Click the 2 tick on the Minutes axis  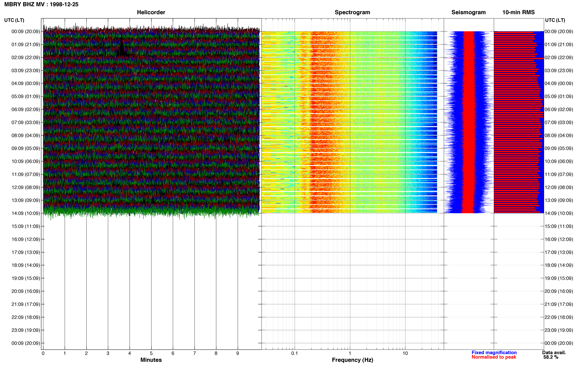click(x=86, y=353)
